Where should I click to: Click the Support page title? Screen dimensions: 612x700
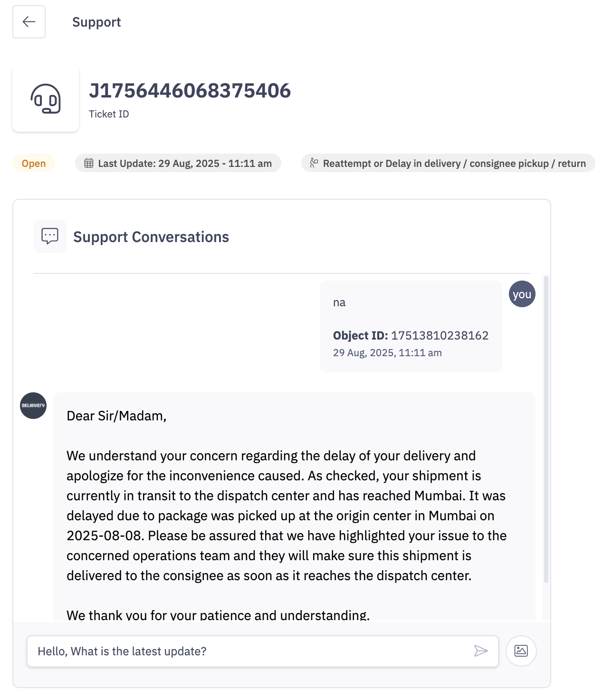[x=96, y=22]
